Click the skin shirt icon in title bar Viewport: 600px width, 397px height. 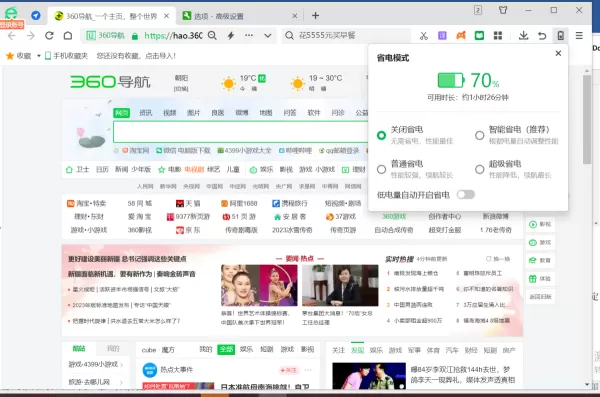pos(503,10)
